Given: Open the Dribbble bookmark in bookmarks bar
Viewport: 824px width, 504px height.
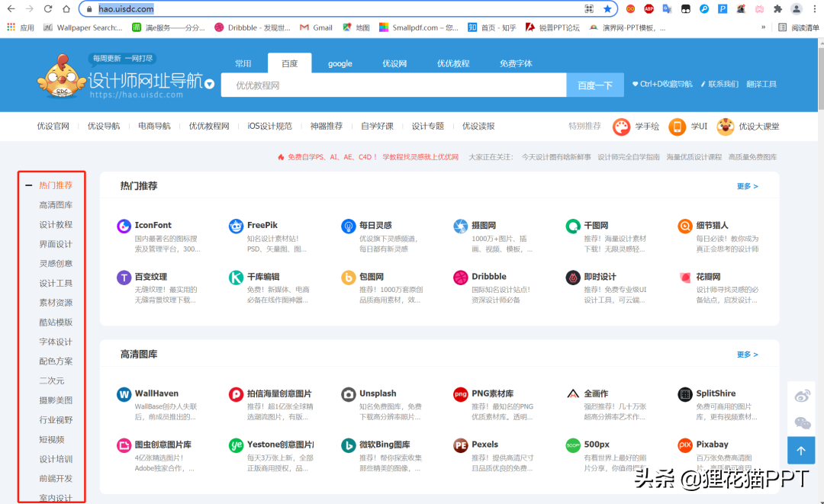Looking at the screenshot, I should (253, 27).
